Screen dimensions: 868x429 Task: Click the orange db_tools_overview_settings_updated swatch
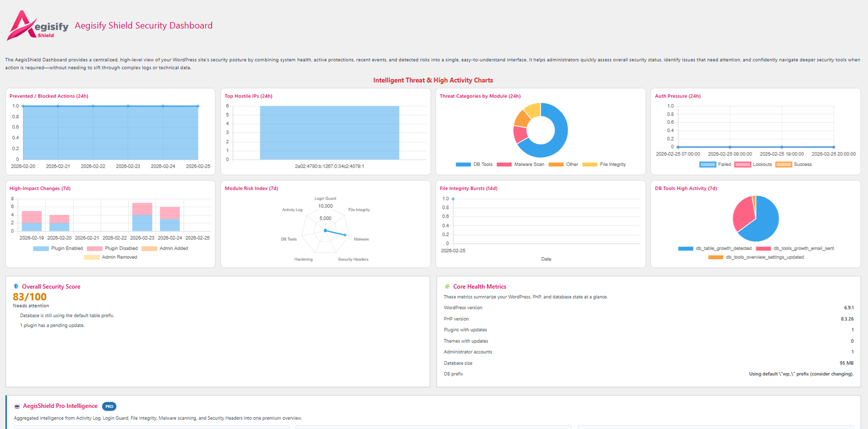[716, 257]
